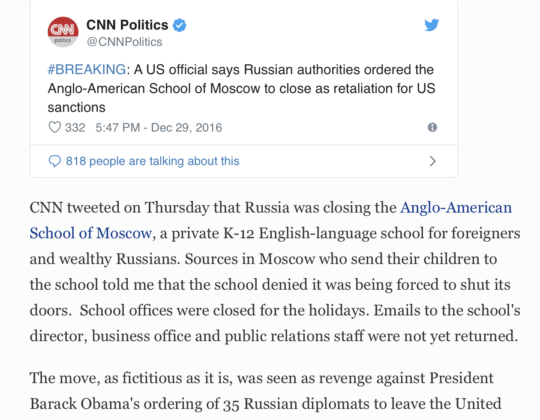The width and height of the screenshot is (540, 420).
Task: Open the #BREAKING hashtag
Action: click(x=86, y=70)
